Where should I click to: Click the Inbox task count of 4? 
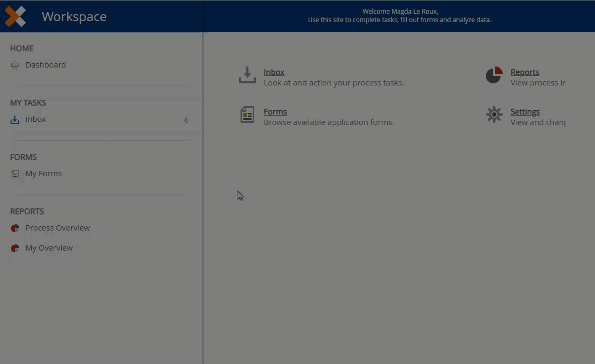186,120
